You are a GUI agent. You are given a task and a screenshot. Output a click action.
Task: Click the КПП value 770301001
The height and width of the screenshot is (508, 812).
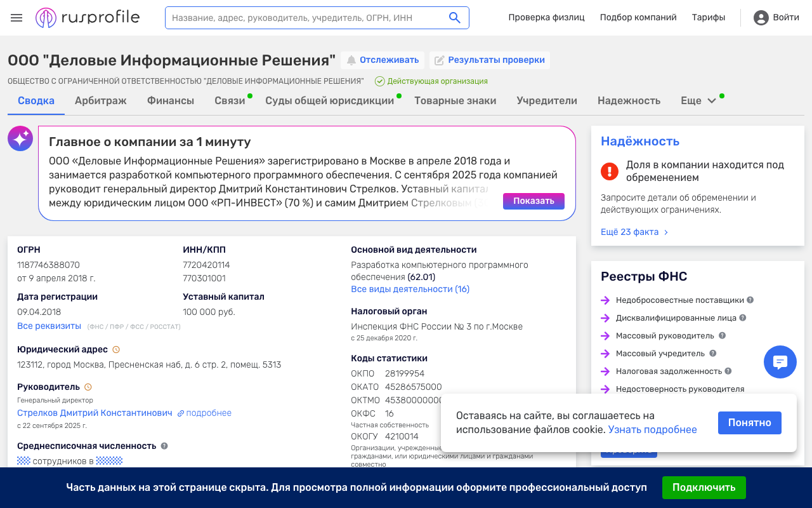204,278
